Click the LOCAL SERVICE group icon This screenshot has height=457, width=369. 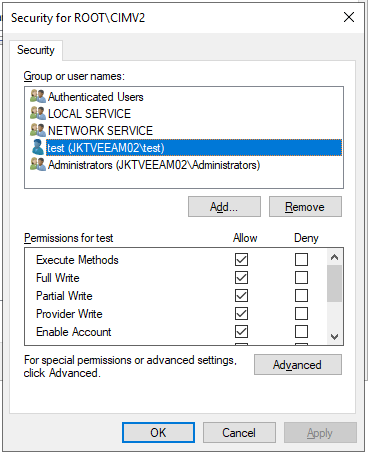coord(38,113)
